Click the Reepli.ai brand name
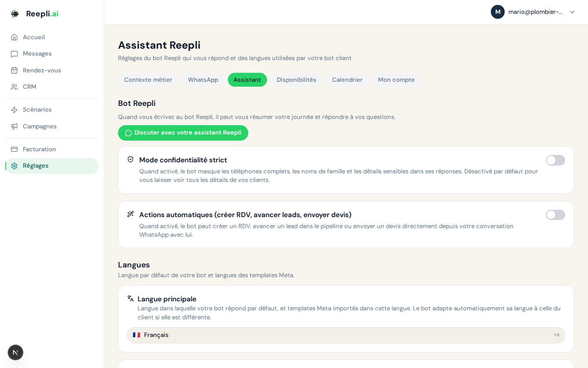The width and height of the screenshot is (588, 368). pyautogui.click(x=42, y=13)
